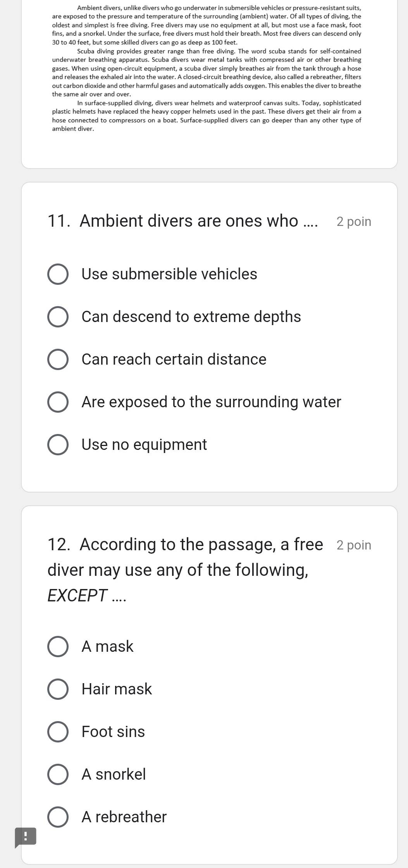
Task: Select 'Can descend to extreme depths' option
Action: [x=58, y=317]
